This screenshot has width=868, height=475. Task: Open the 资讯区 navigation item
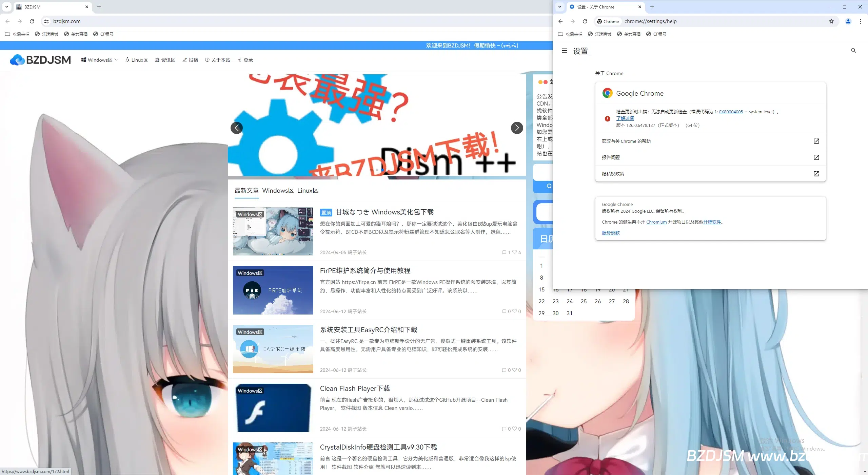point(165,60)
